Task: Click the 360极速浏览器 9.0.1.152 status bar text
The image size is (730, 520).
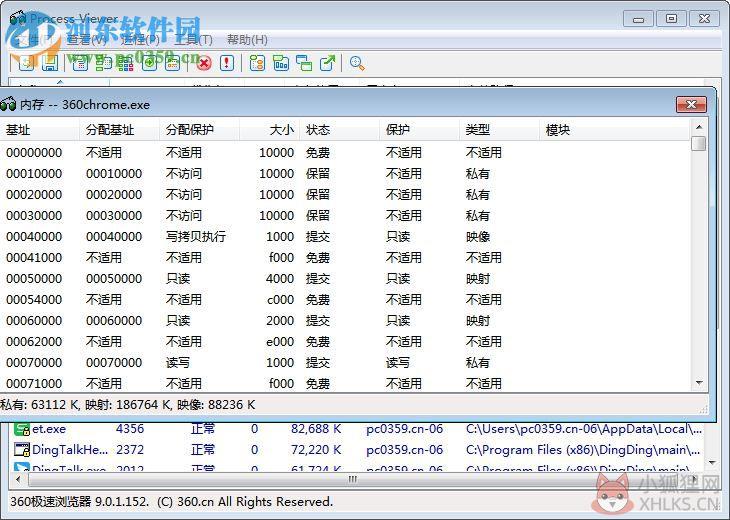Action: point(171,502)
